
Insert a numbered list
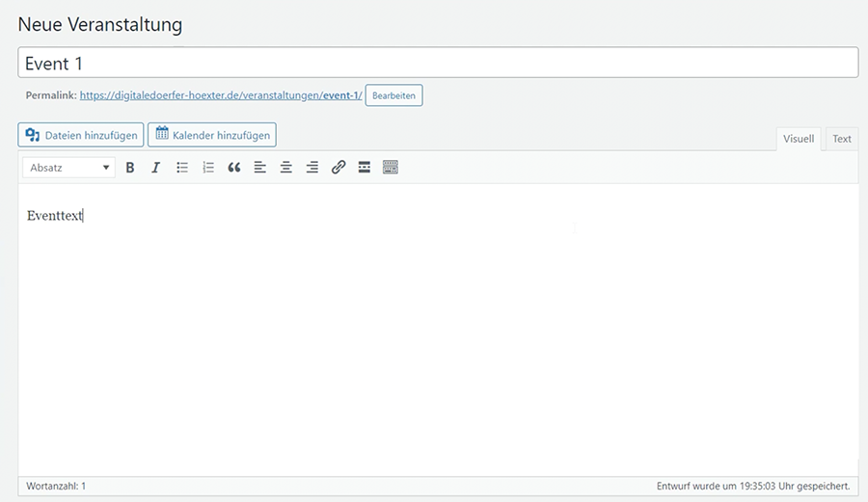(x=208, y=168)
